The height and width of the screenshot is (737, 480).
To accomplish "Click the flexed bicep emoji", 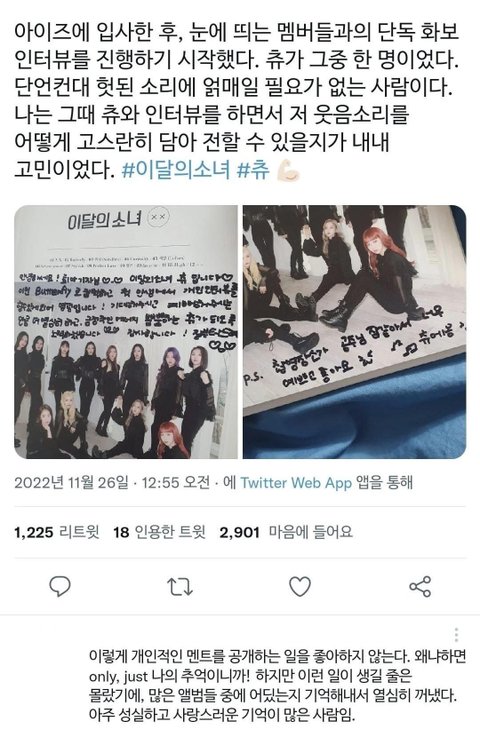I will pyautogui.click(x=288, y=170).
